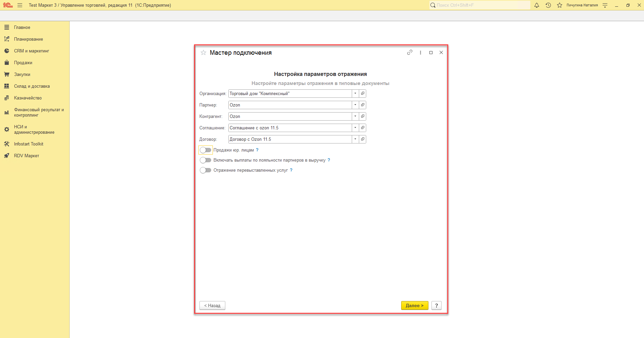The width and height of the screenshot is (644, 338).
Task: Open the dialog's three-dot more menu
Action: 420,53
